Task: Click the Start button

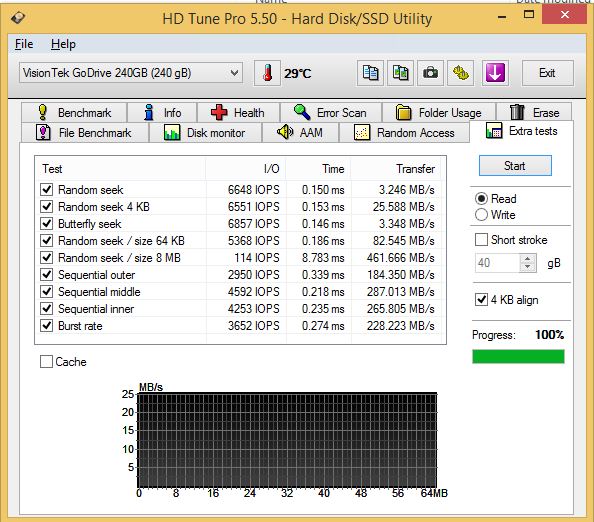Action: pyautogui.click(x=515, y=166)
